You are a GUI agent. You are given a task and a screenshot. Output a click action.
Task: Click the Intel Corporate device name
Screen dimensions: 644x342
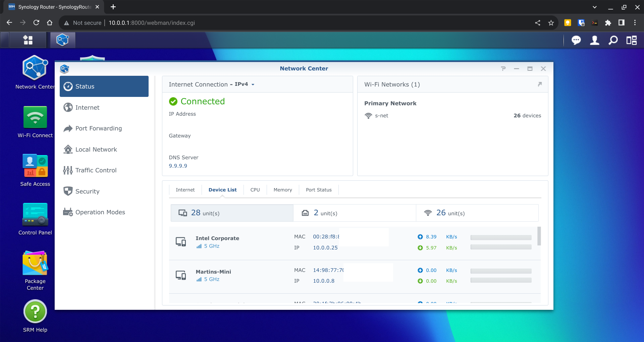[217, 238]
